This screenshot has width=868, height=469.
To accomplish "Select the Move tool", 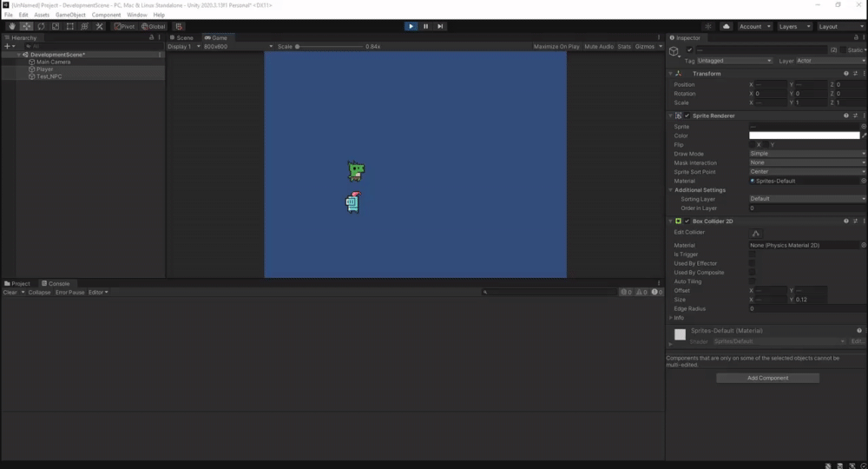I will click(x=26, y=26).
